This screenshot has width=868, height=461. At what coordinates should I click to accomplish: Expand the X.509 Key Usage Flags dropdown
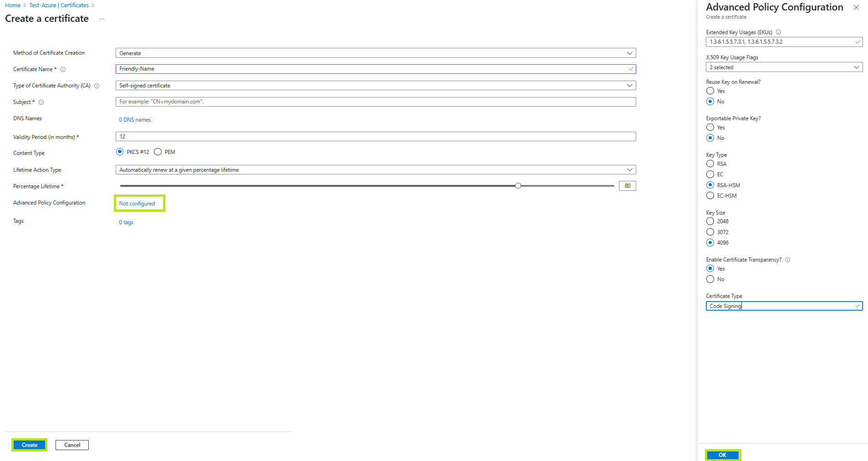856,67
